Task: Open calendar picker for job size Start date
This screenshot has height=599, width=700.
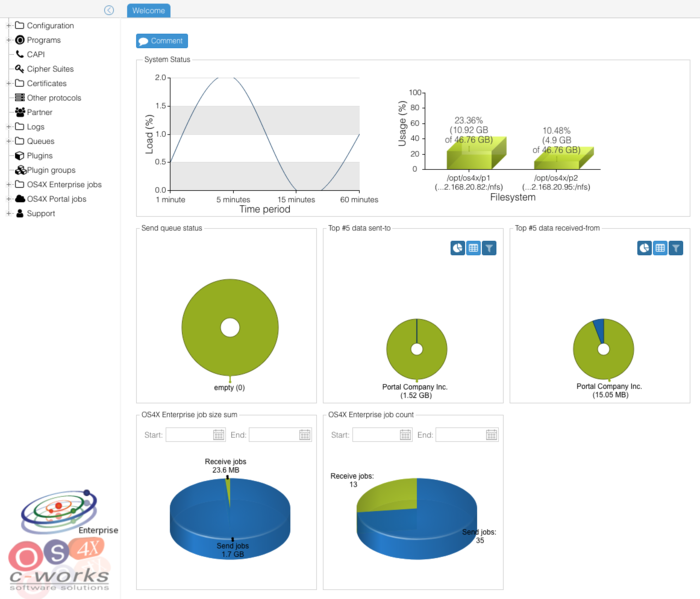Action: coord(219,435)
